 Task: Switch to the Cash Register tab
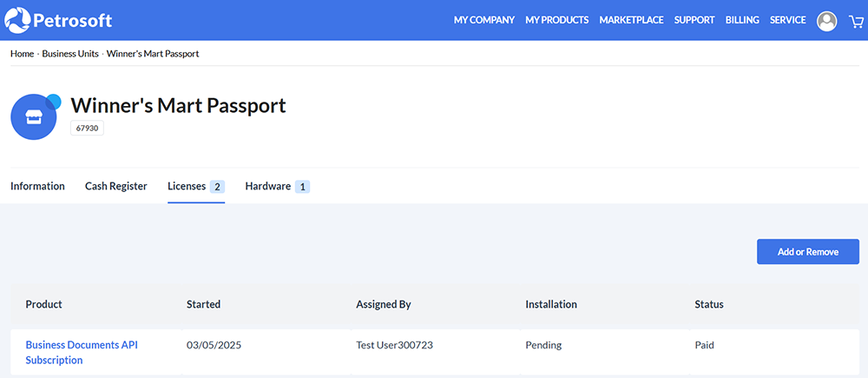[116, 186]
